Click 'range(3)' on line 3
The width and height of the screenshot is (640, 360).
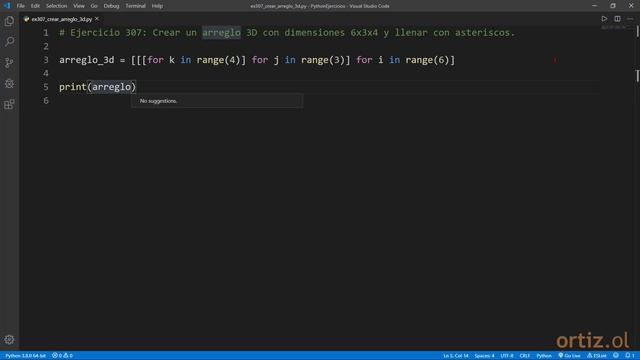point(323,60)
